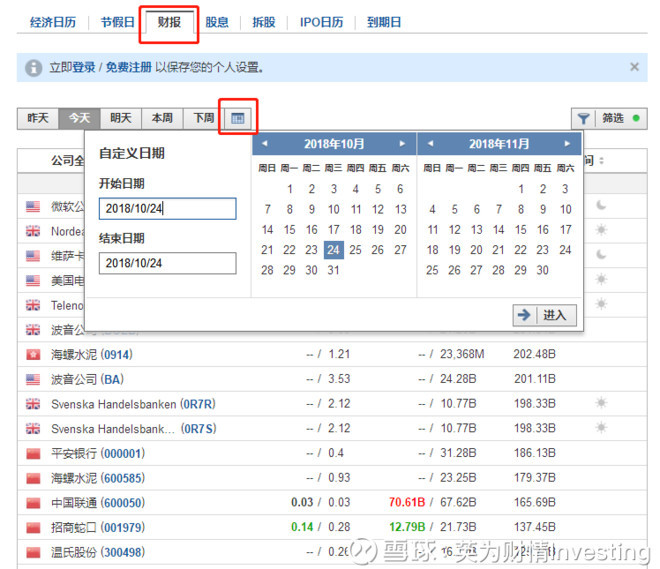The height and width of the screenshot is (569, 660).
Task: Click the 结束日期 input field
Action: coord(167,263)
